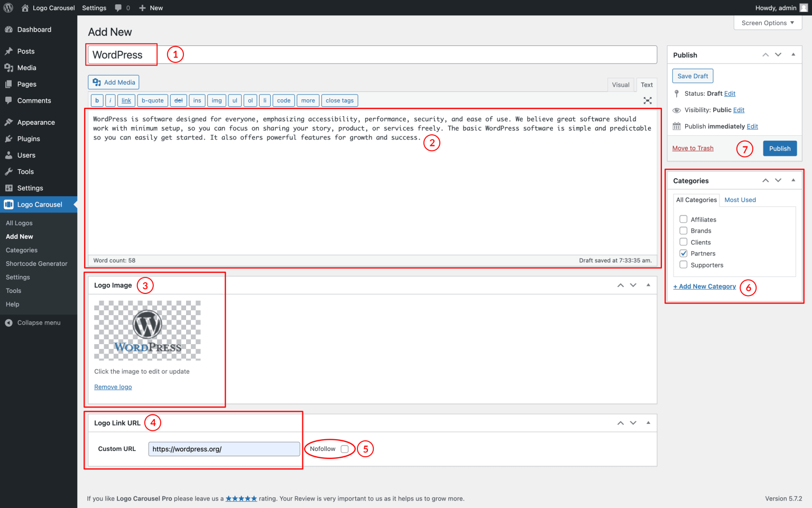Enable the Nofollow option
812x508 pixels.
(345, 449)
